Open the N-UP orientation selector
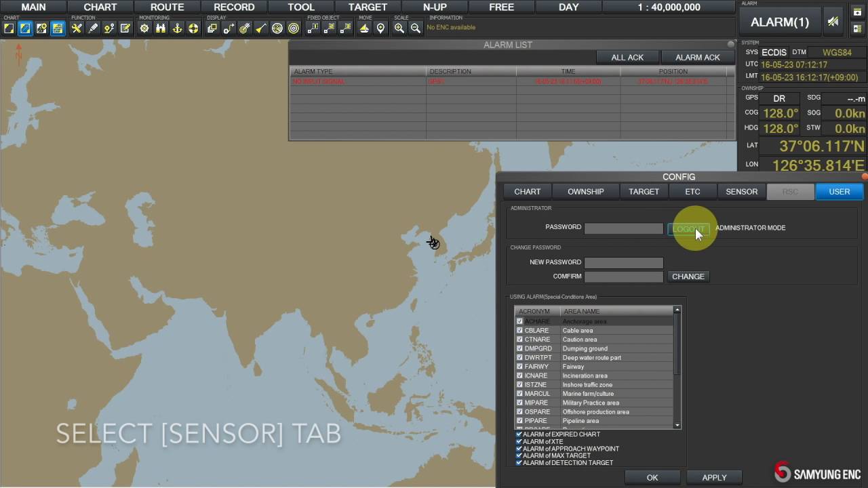Image resolution: width=868 pixels, height=488 pixels. pos(435,7)
